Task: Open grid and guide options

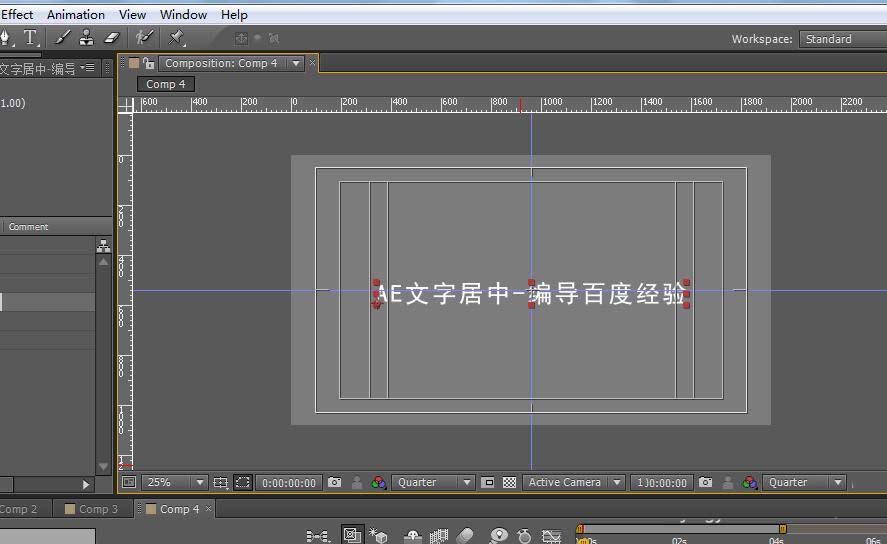Action: tap(221, 482)
